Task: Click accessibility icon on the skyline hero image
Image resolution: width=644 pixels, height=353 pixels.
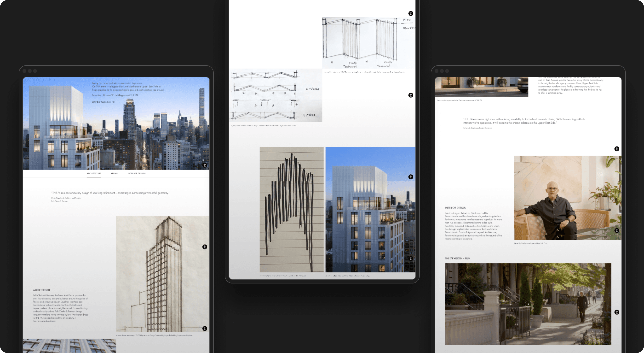Action: 205,165
